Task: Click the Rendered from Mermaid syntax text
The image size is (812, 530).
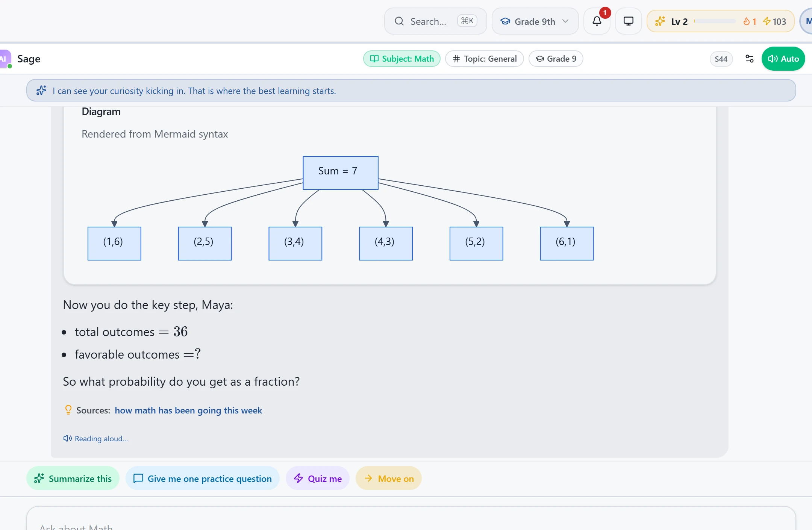Action: [x=155, y=134]
